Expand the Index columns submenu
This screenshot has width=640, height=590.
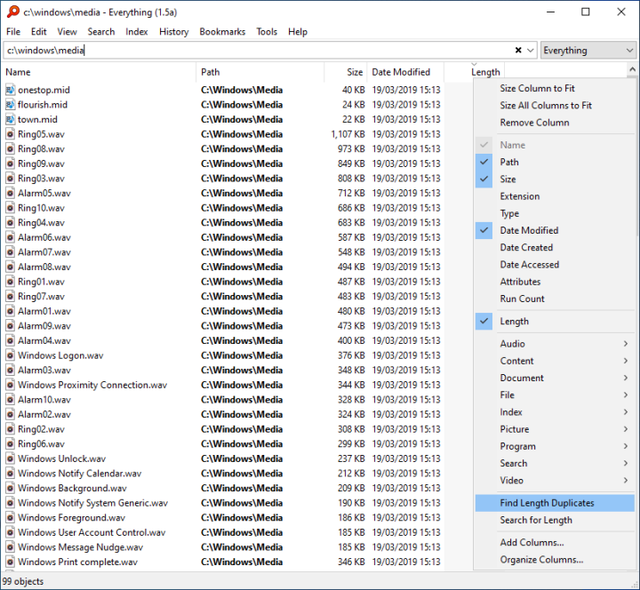point(555,413)
